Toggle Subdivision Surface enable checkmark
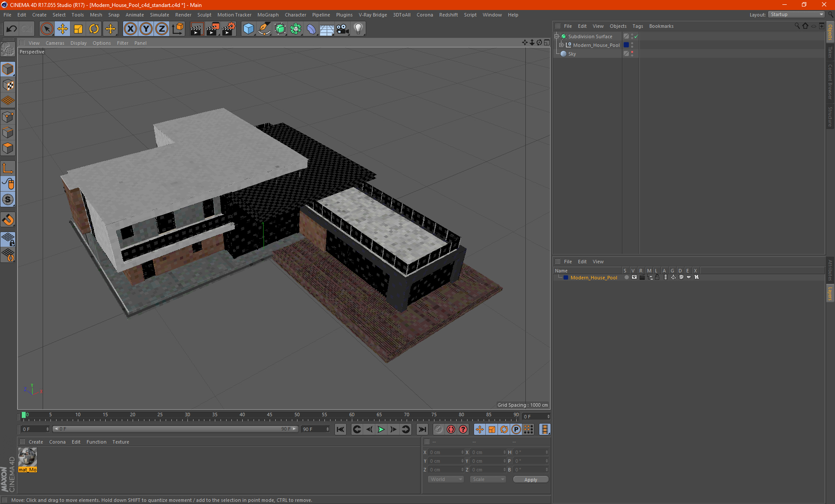This screenshot has height=504, width=835. pyautogui.click(x=636, y=36)
